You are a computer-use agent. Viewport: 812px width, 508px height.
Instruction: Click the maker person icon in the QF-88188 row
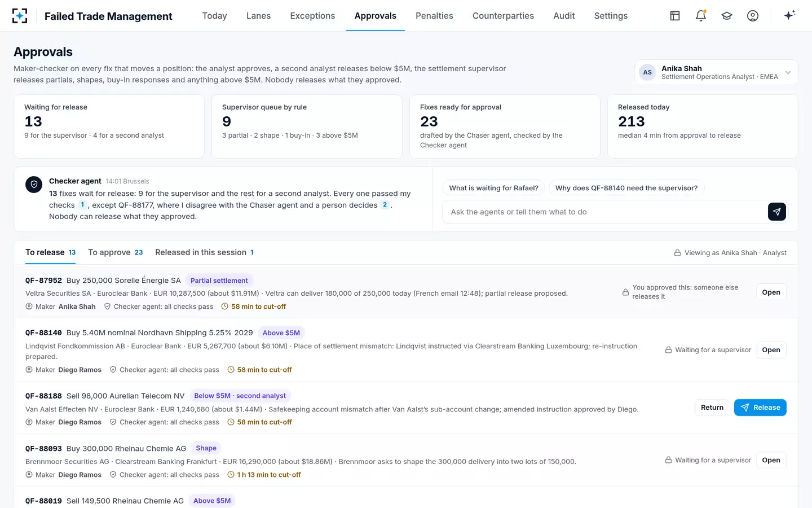coord(29,422)
